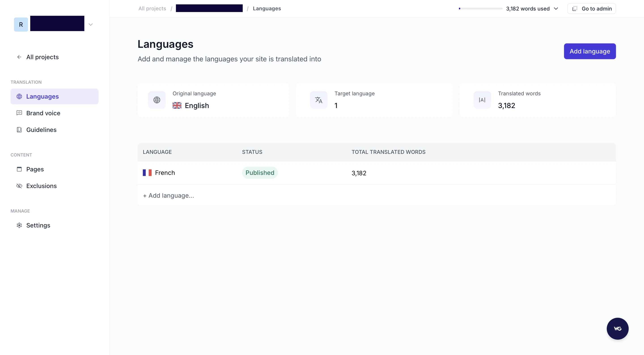Click the Published status badge
Viewport: 644px width, 355px height.
[260, 173]
